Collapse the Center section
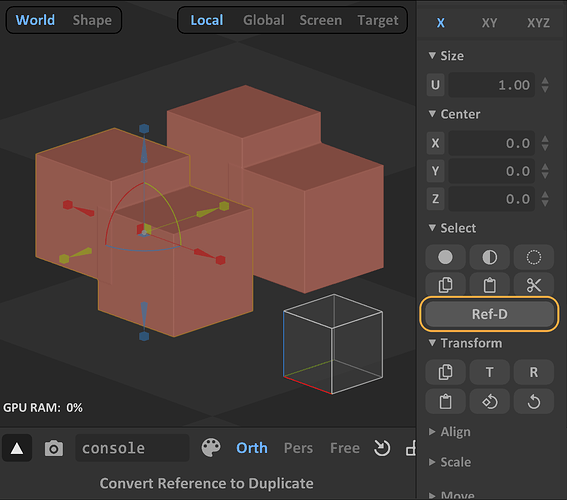 coord(432,114)
